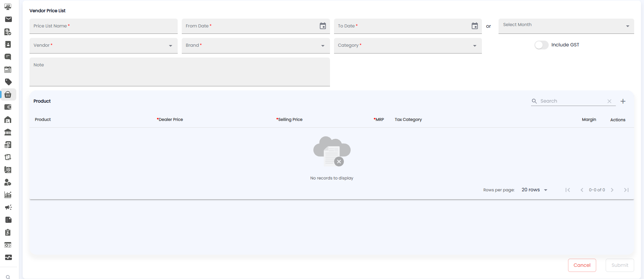This screenshot has width=644, height=279.
Task: Click the Cancel button
Action: point(582,265)
